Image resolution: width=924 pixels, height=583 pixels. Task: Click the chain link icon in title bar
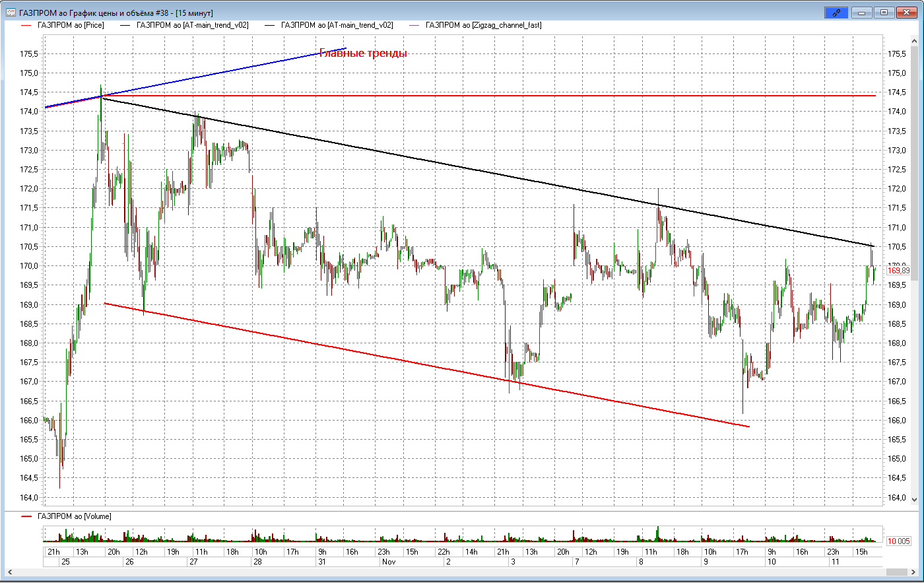tap(836, 13)
